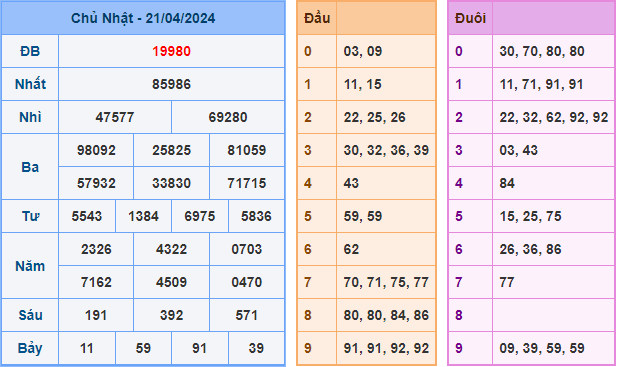Click the 'Đuôi' column header
617x367 pixels.
pos(470,18)
